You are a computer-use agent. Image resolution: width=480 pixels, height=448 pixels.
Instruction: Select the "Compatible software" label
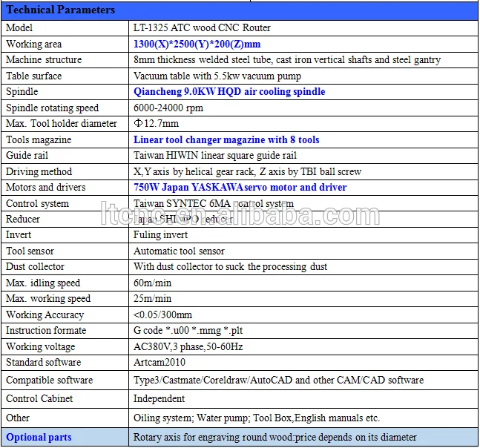[49, 380]
